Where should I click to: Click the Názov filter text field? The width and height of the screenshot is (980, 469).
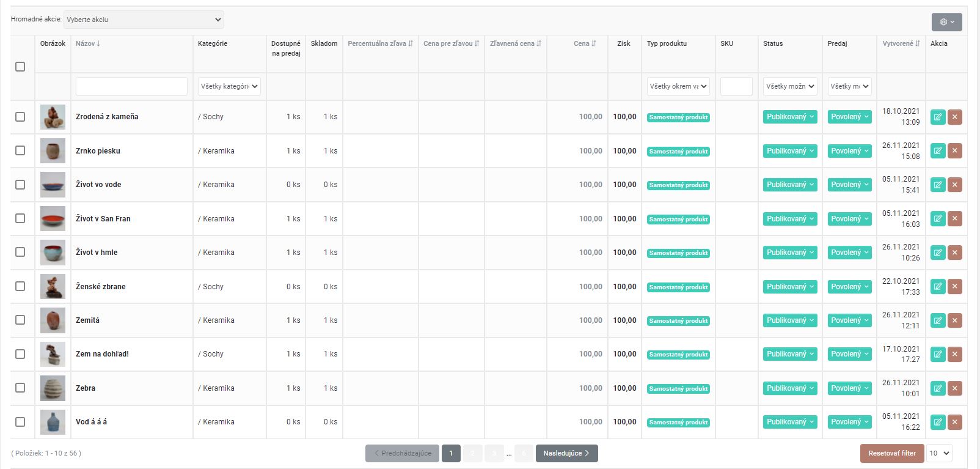(131, 86)
